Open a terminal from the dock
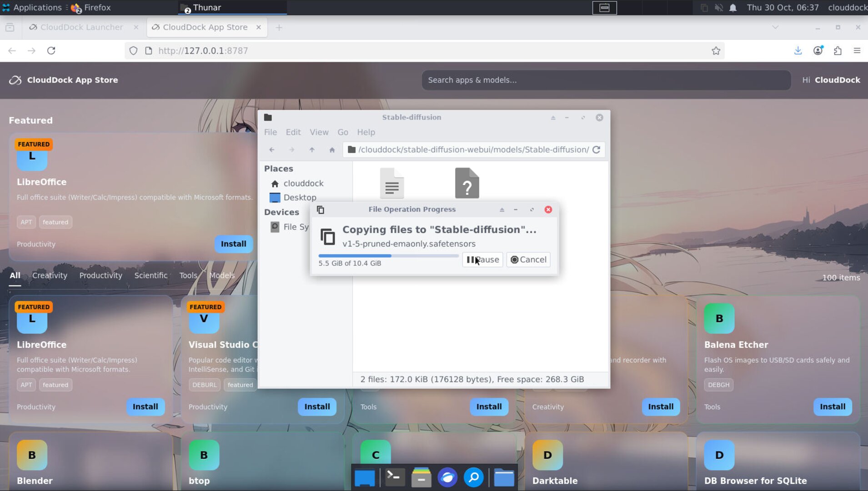The width and height of the screenshot is (868, 491). pyautogui.click(x=394, y=477)
